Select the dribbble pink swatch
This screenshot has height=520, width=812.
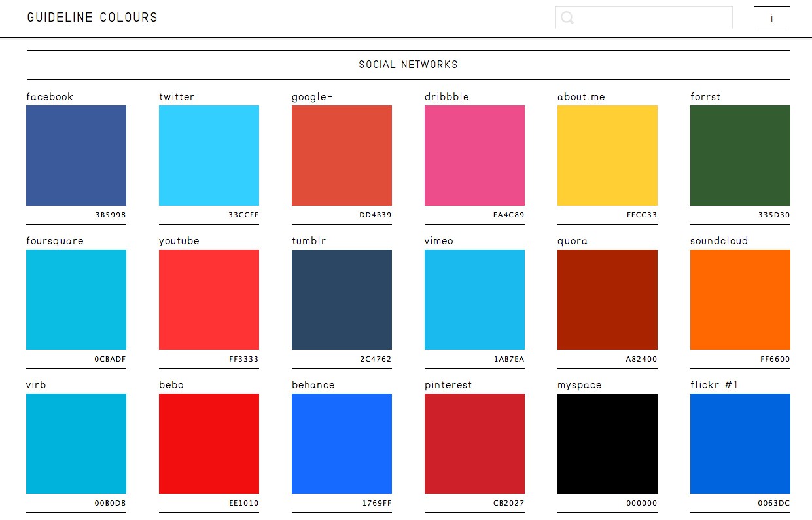pyautogui.click(x=474, y=155)
